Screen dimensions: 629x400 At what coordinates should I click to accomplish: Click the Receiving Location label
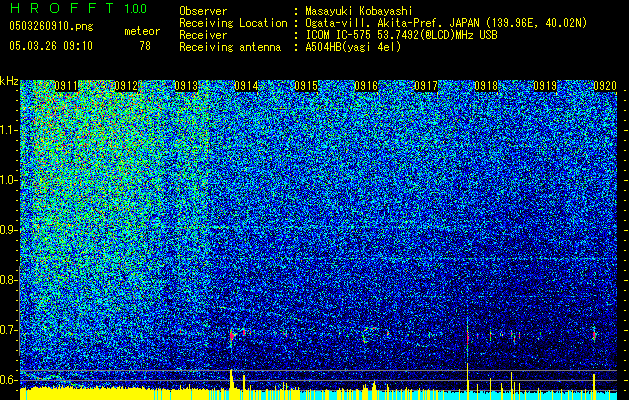[233, 23]
